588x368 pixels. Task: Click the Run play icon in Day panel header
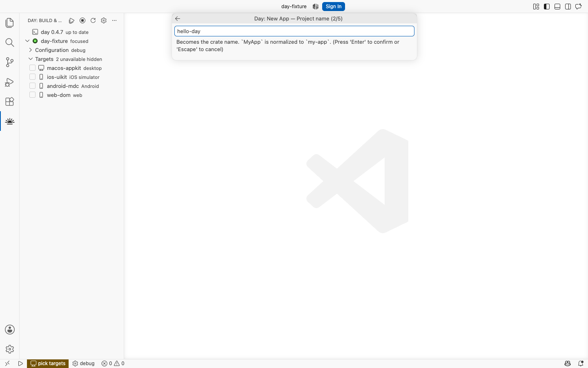[x=72, y=20]
